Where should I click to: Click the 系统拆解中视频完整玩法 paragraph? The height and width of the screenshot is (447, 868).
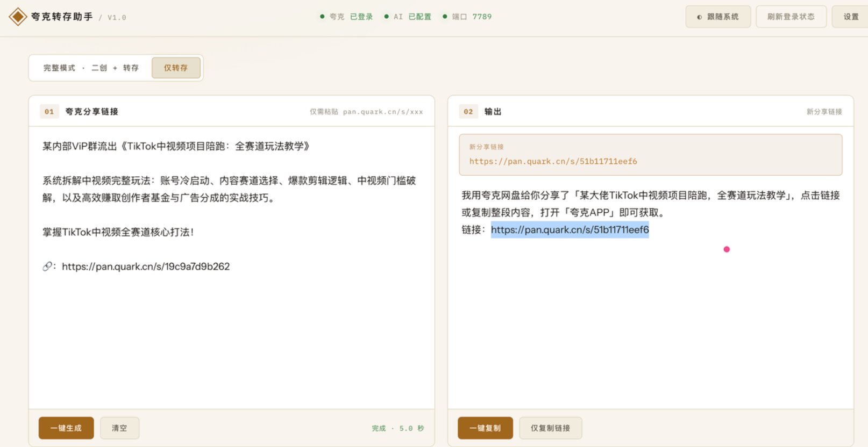(x=229, y=189)
